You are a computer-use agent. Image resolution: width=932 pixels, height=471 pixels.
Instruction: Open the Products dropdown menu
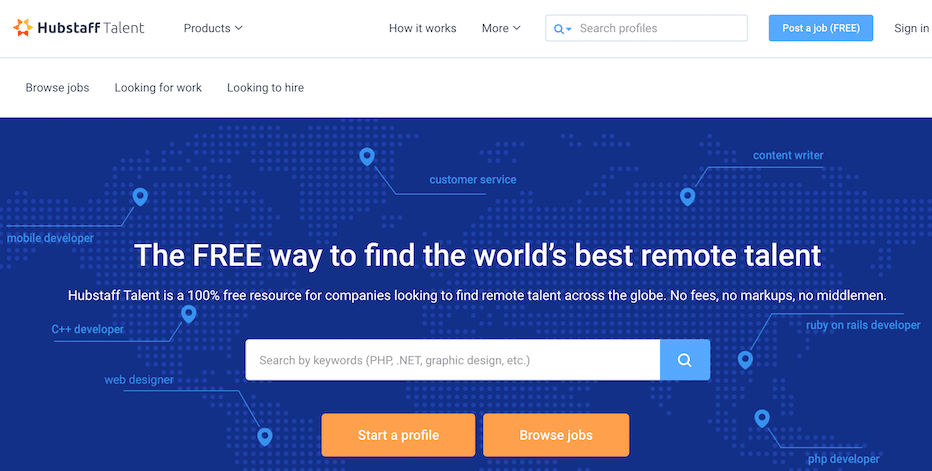coord(213,28)
